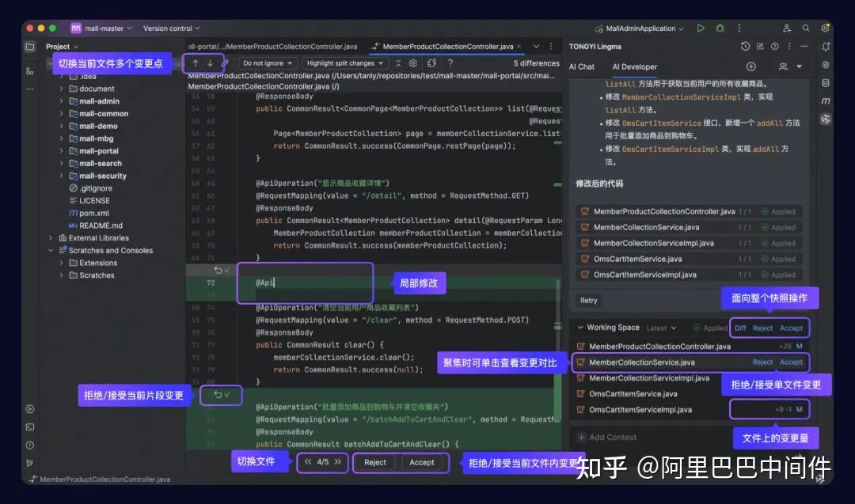This screenshot has width=855, height=504.
Task: Click Diff in the Working Space panel
Action: pos(740,327)
